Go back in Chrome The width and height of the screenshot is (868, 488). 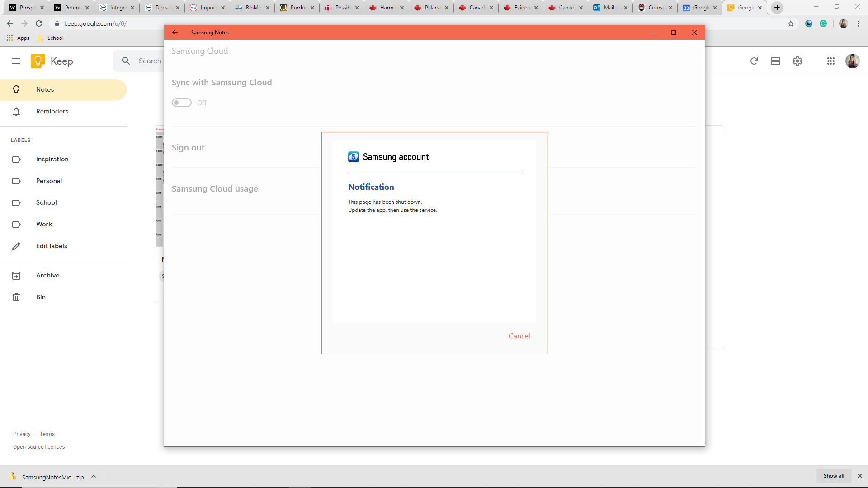(10, 23)
